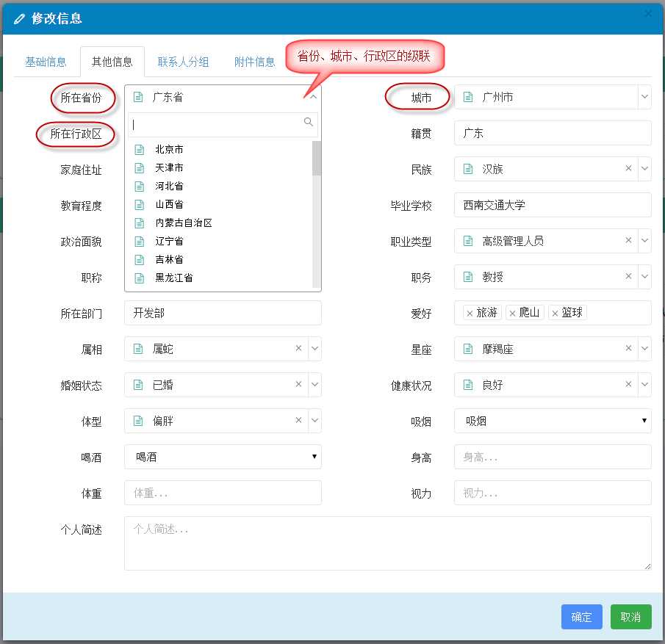Click the document icon beside 广州市

(468, 97)
